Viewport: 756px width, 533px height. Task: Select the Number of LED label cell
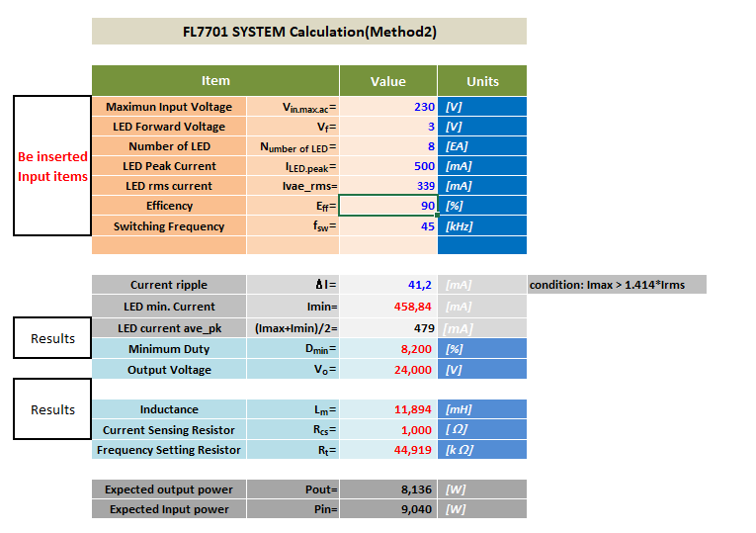(x=169, y=146)
